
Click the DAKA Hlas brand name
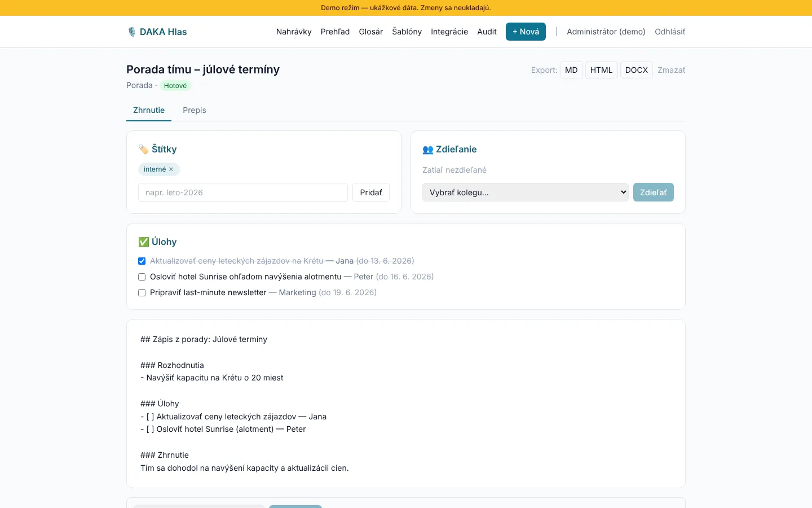tap(164, 32)
